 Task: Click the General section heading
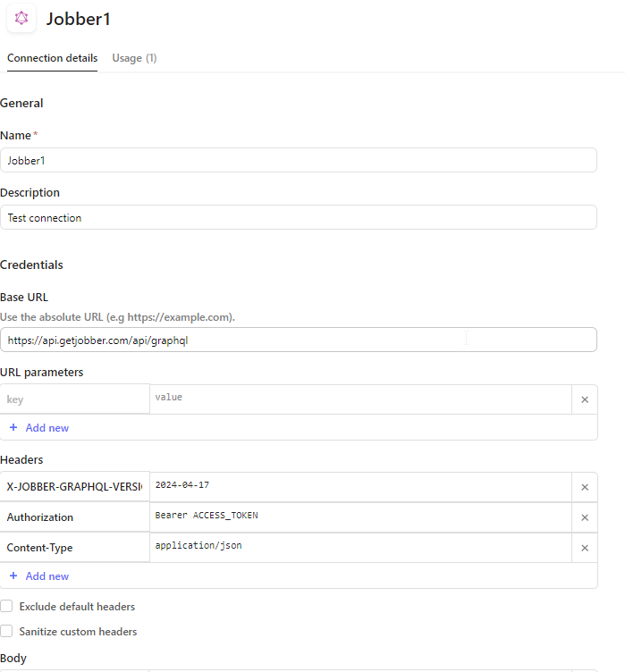pos(21,104)
